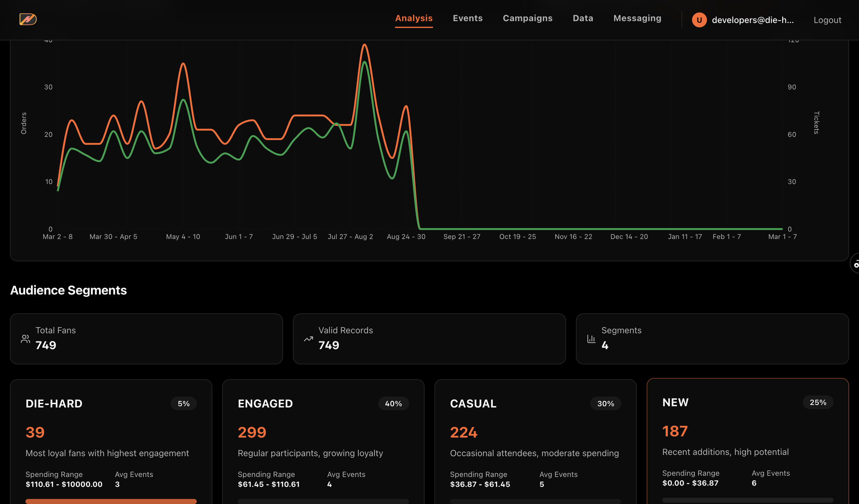Click the chart peak near Jul 27 - Aug 2
Screen dimensions: 859x504
(364, 45)
